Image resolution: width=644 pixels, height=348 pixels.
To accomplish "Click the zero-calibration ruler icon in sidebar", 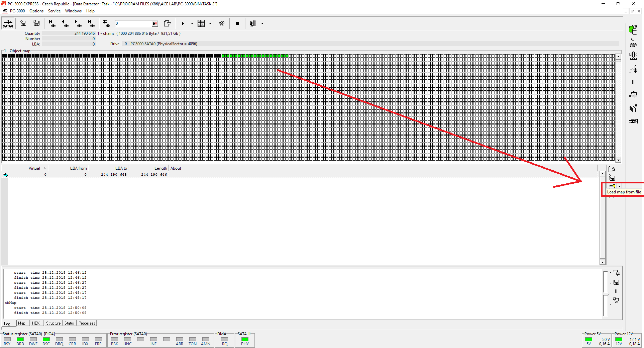I will pyautogui.click(x=633, y=56).
